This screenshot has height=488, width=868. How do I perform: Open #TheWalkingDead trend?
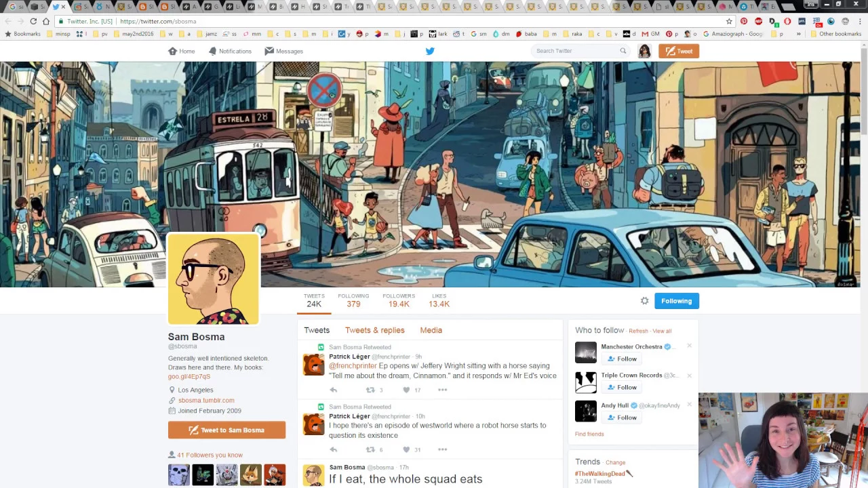click(600, 474)
